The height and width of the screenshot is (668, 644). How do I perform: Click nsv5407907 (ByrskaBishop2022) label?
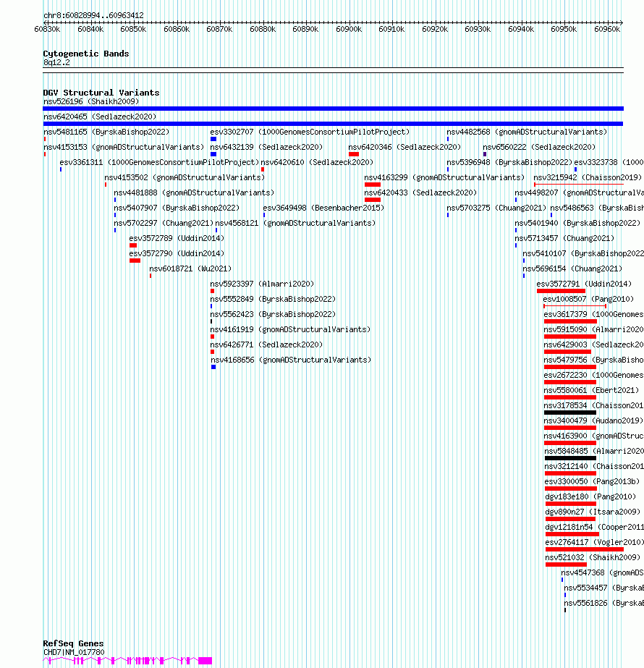(177, 208)
